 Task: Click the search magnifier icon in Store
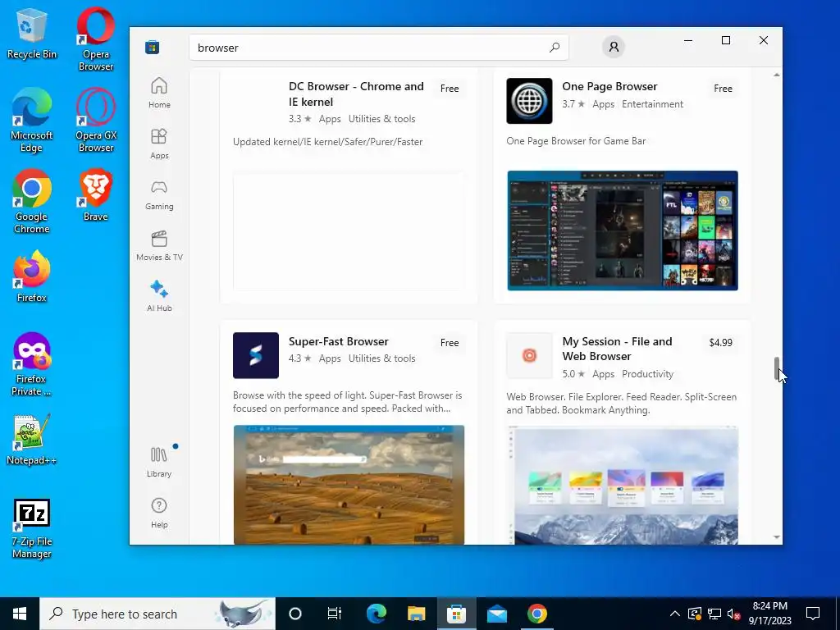click(x=555, y=47)
